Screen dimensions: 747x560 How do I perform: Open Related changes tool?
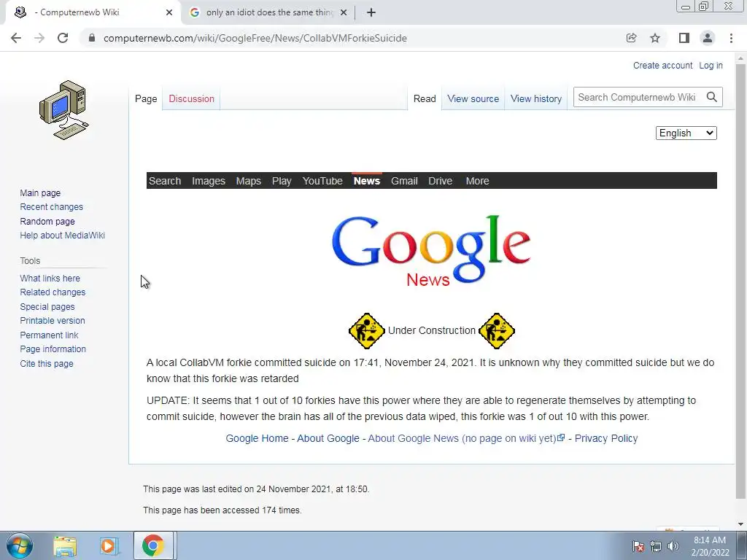coord(53,292)
